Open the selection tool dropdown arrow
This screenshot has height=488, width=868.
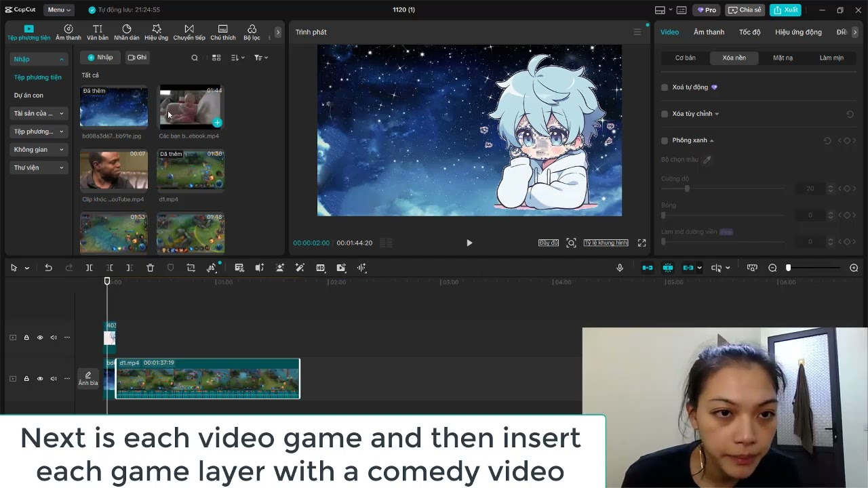(x=27, y=268)
